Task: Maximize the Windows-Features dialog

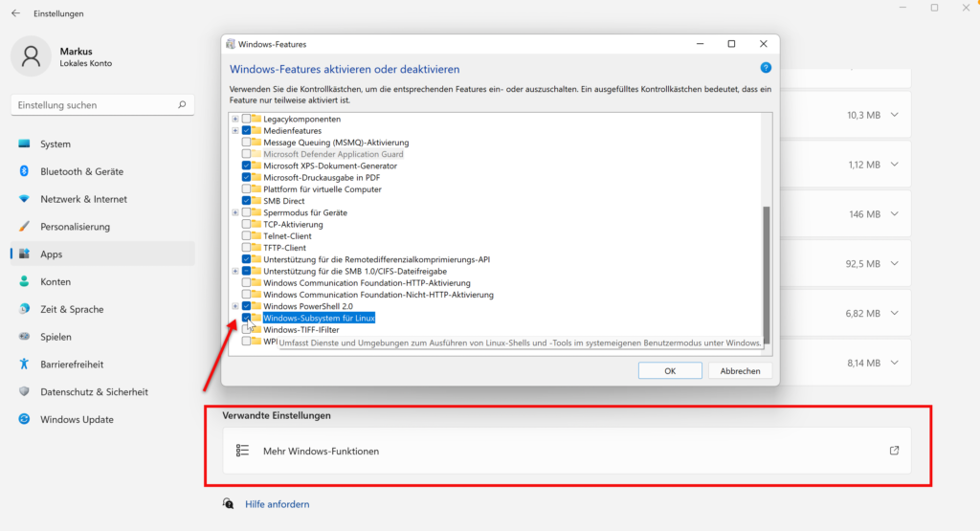Action: point(731,44)
